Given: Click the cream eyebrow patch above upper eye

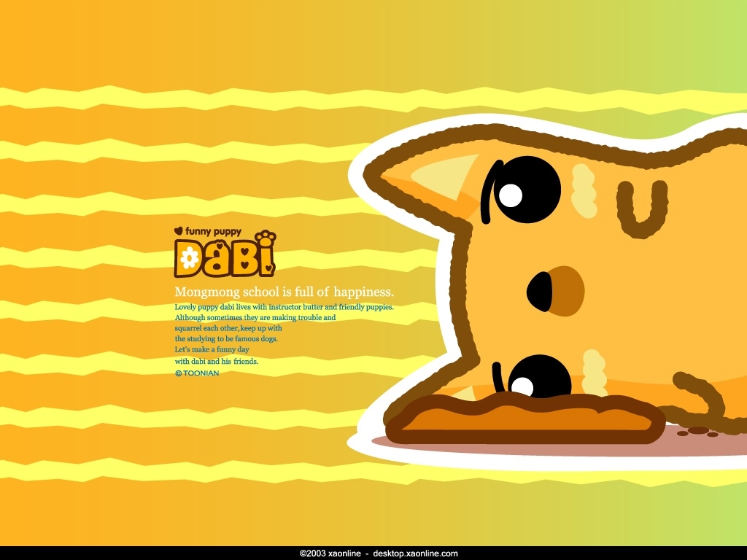Looking at the screenshot, I should click(584, 191).
